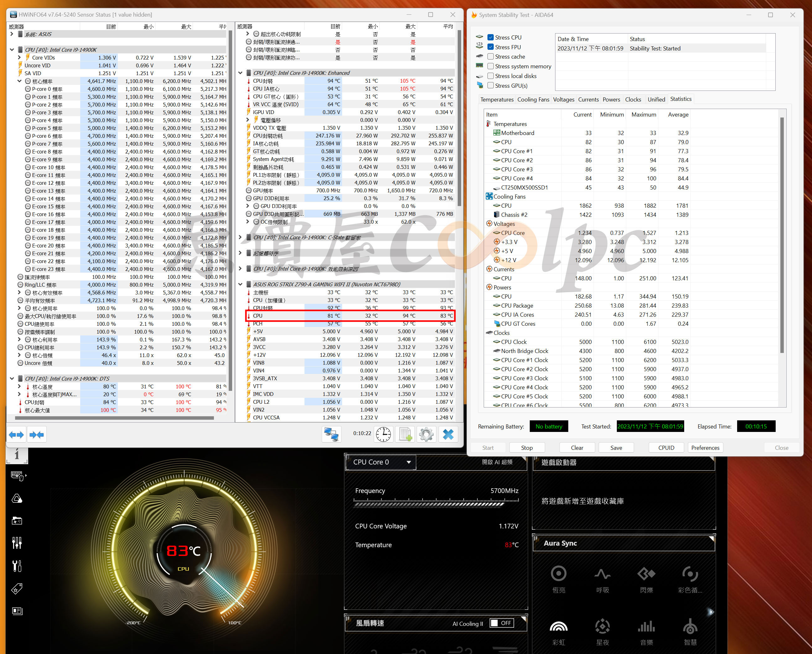The height and width of the screenshot is (654, 812).
Task: Open the CPU Core 0 dropdown
Action: [381, 462]
